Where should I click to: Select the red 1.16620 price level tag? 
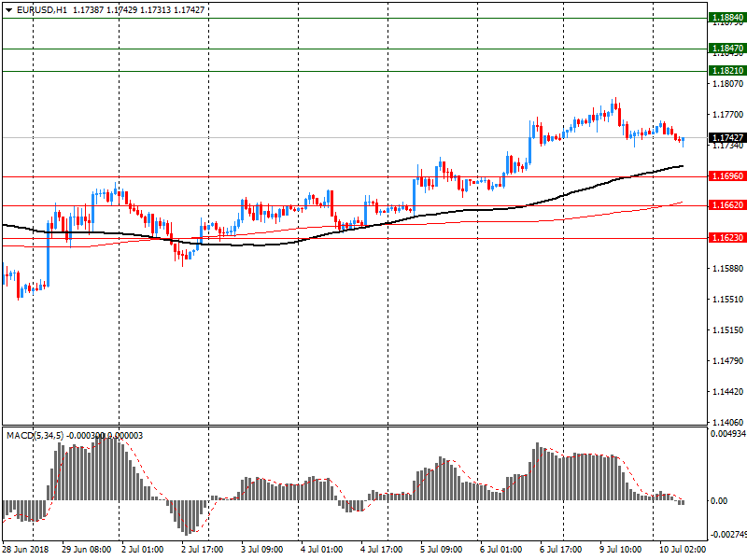tap(727, 205)
